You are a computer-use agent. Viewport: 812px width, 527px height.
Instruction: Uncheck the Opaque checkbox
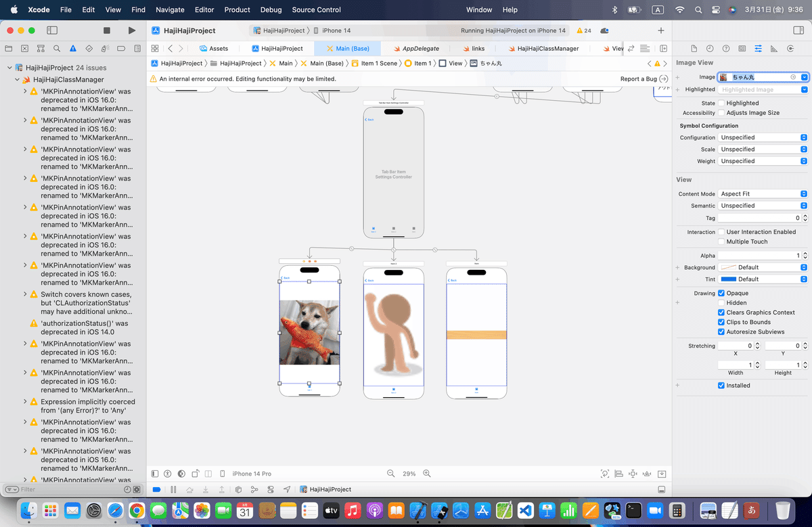point(721,294)
